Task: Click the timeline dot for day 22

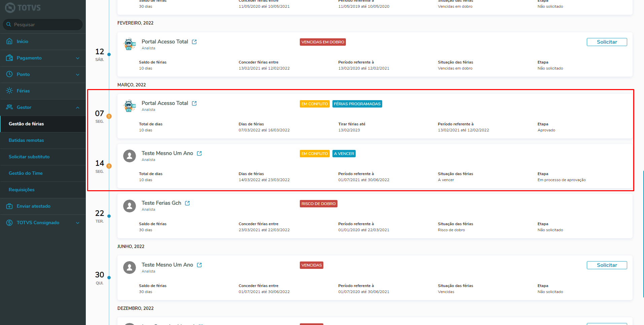Action: click(109, 216)
